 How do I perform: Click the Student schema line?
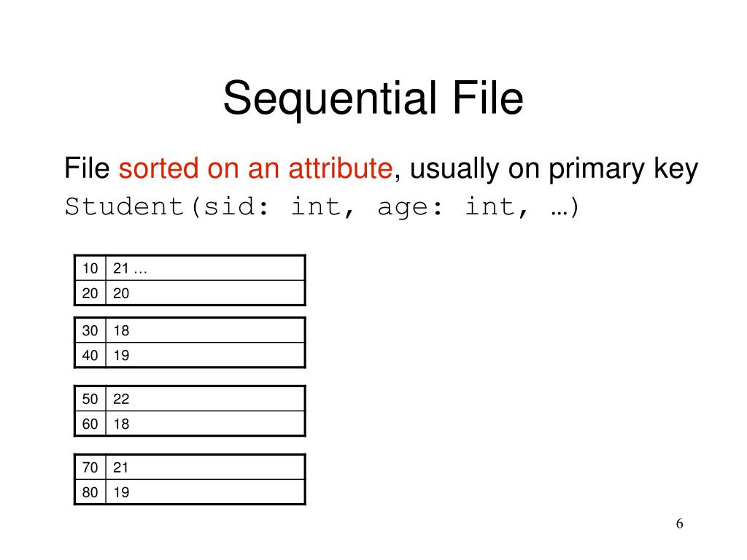tap(322, 206)
